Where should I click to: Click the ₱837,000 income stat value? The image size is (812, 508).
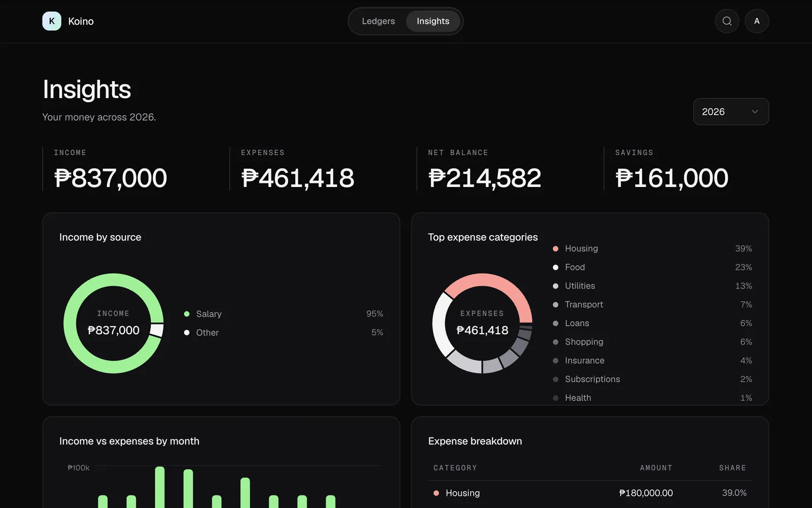pyautogui.click(x=111, y=178)
